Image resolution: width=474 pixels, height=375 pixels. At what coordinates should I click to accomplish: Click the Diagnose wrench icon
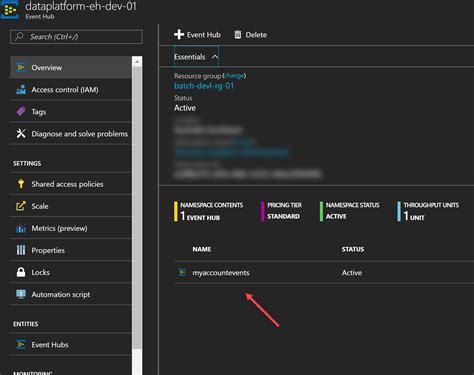[x=21, y=133]
